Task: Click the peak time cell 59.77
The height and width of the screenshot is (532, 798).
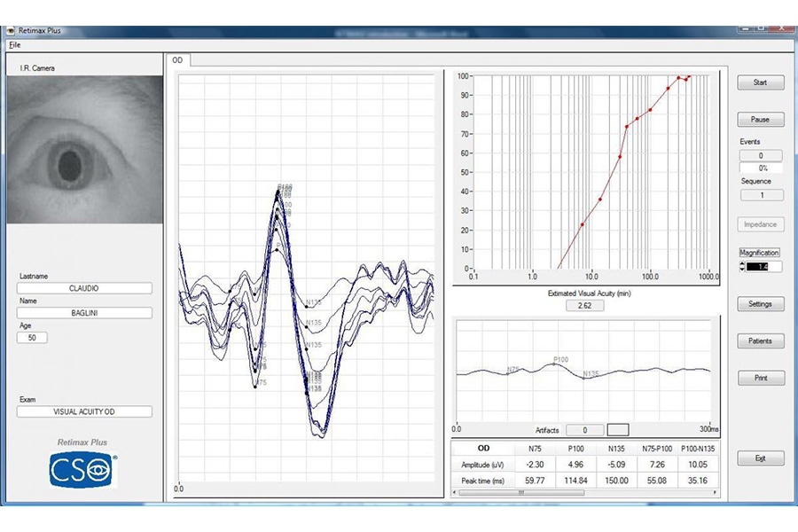Action: click(535, 480)
